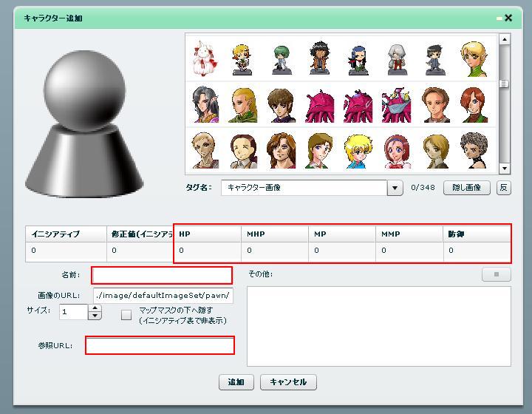
Task: Choose the first pink octopus monster image
Action: point(320,105)
